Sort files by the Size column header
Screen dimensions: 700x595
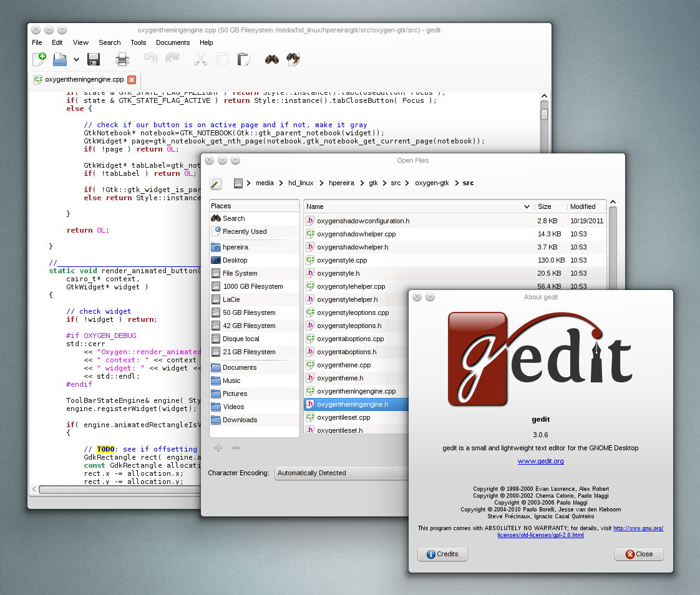(550, 206)
